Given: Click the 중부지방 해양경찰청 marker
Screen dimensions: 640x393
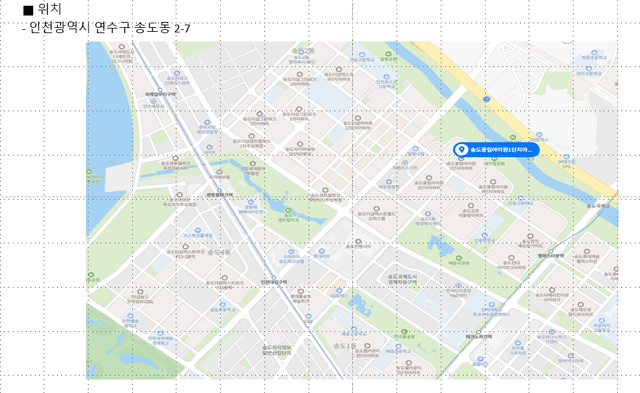Looking at the screenshot, I should (x=207, y=122).
